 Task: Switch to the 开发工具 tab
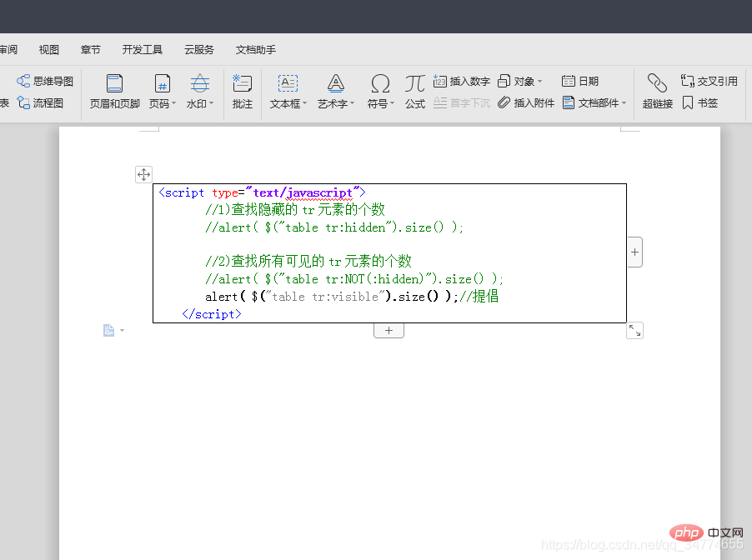point(142,50)
